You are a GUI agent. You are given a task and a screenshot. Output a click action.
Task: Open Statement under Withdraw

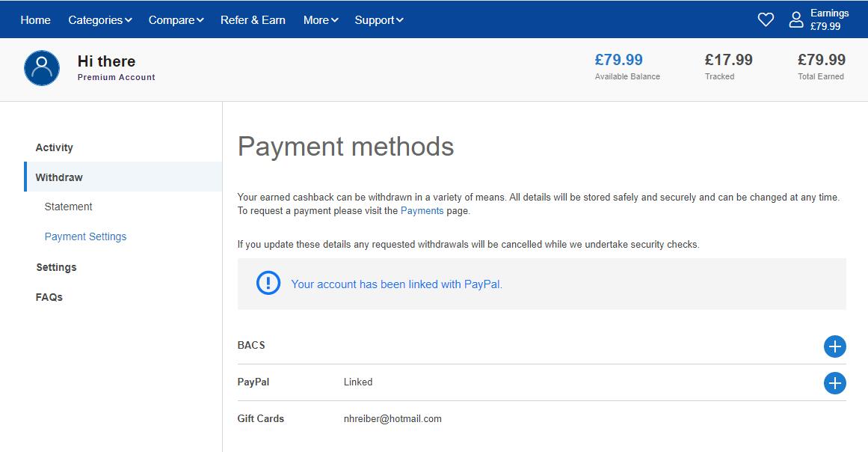(x=69, y=207)
